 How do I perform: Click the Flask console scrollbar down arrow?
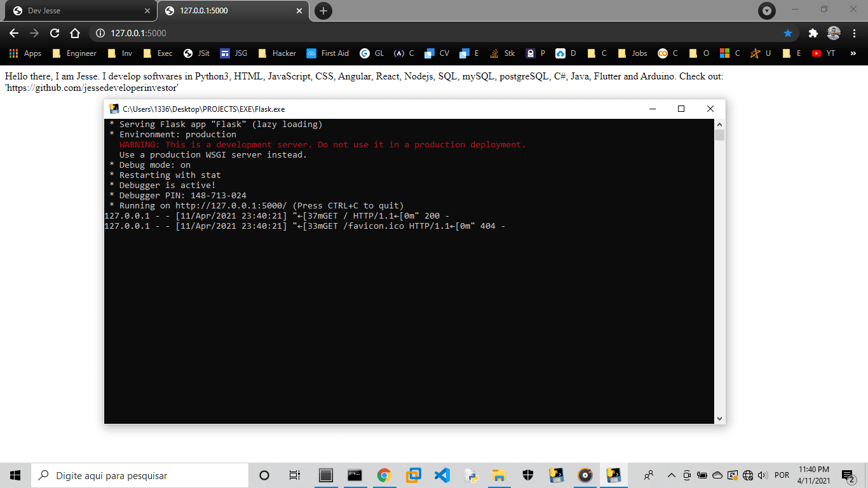point(719,418)
